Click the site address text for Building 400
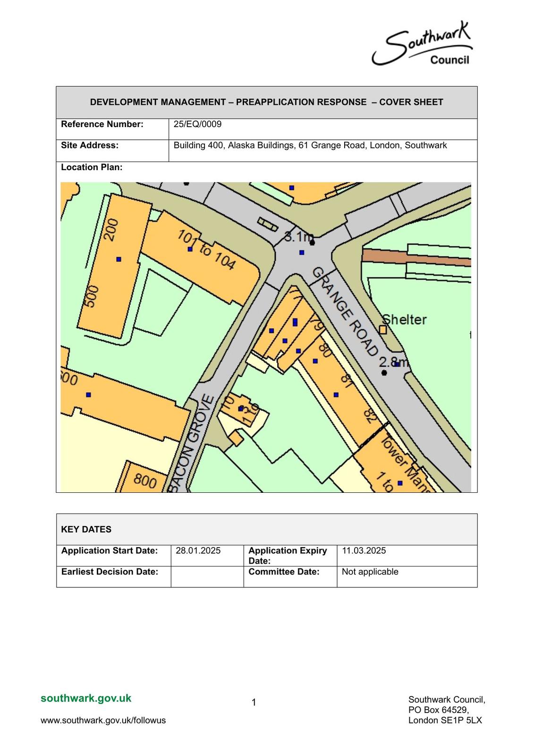Viewport: 534px width, 756px height. pos(310,146)
